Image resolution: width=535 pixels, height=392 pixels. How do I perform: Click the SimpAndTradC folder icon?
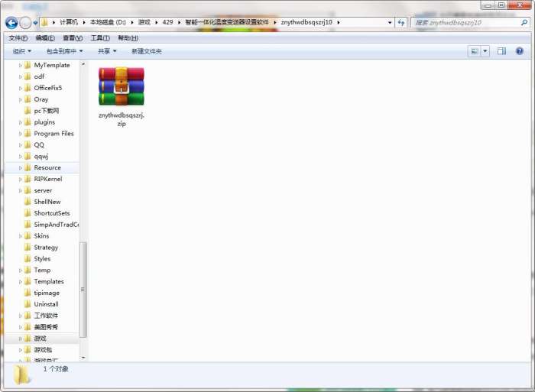tap(28, 225)
